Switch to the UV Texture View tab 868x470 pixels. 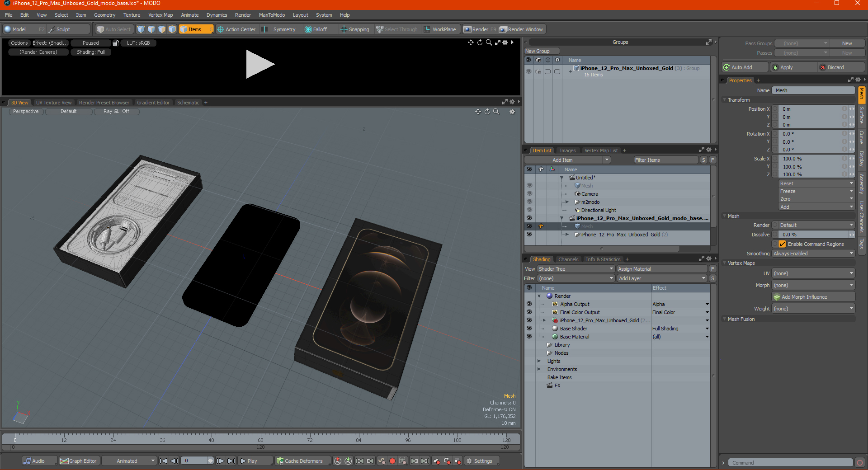tap(54, 103)
